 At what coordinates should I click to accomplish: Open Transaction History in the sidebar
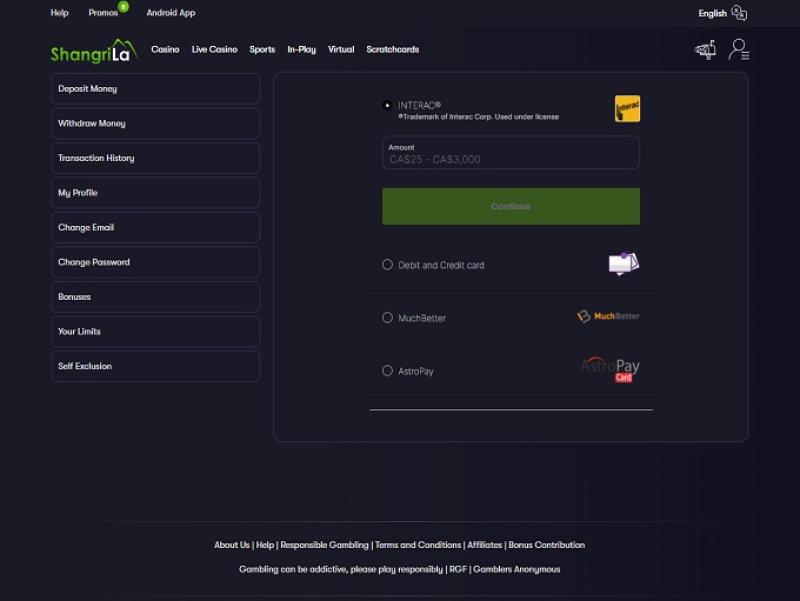tap(155, 158)
